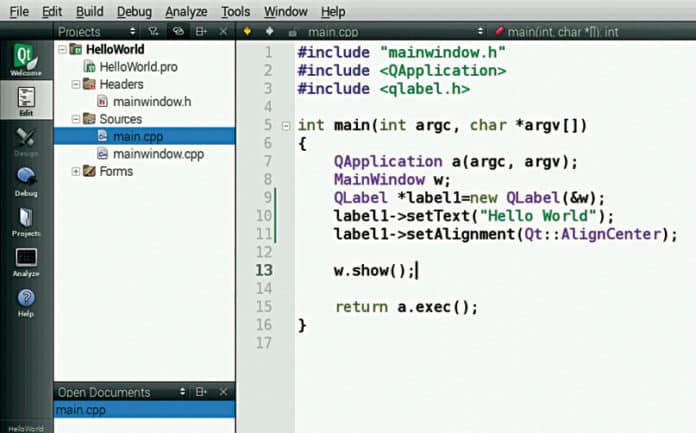Fold the main function at line 5
The width and height of the screenshot is (696, 433).
pos(286,126)
